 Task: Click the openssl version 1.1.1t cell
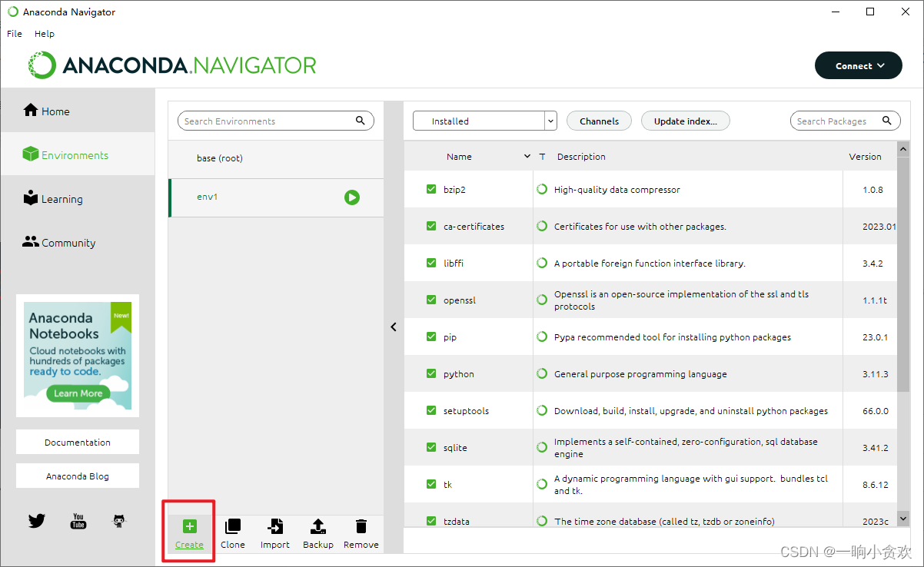click(875, 300)
